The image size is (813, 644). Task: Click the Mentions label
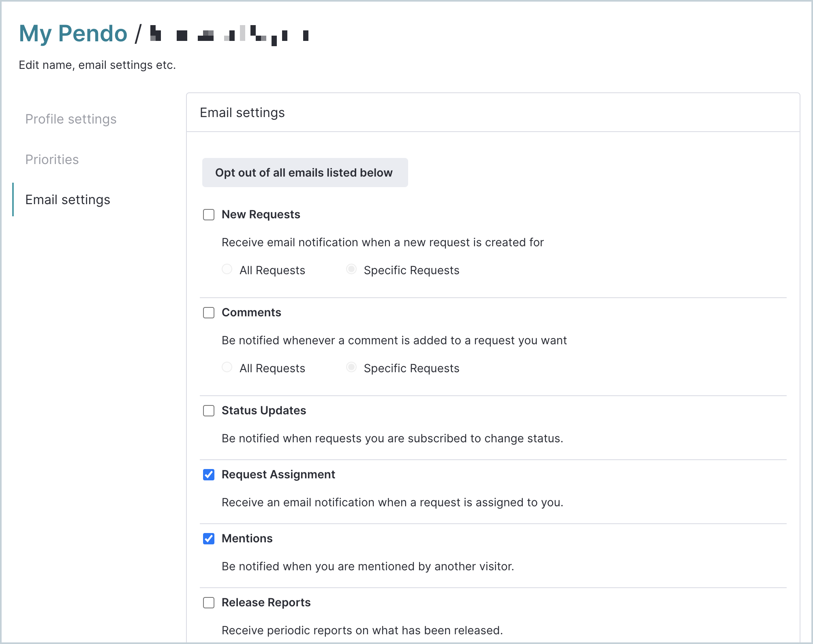click(x=247, y=539)
